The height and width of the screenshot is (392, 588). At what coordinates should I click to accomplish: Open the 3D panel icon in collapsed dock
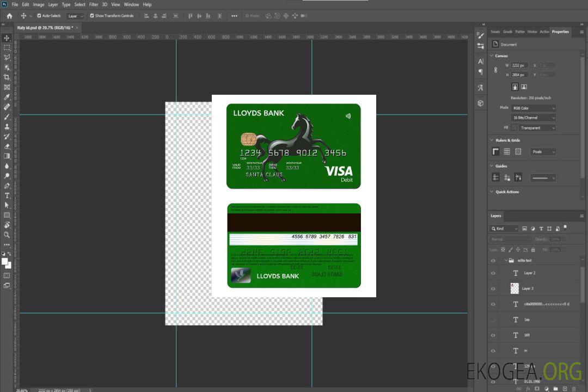pos(480,103)
